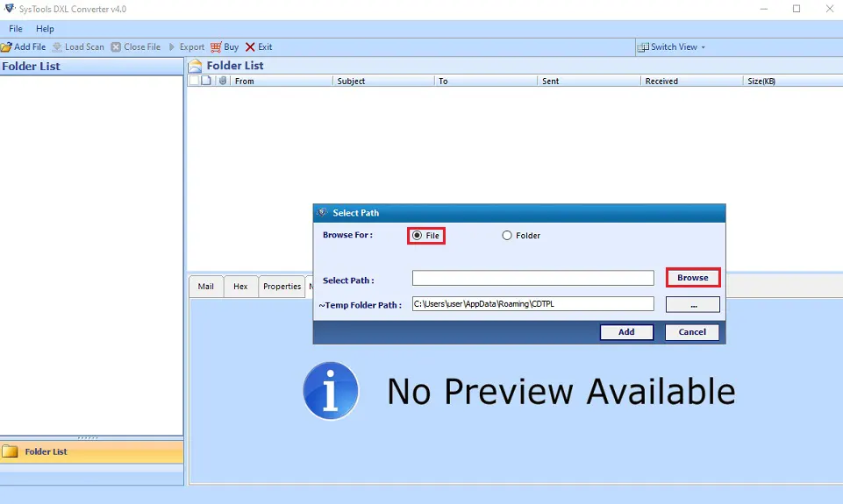Sort by the Received column header
Image resolution: width=843 pixels, height=504 pixels.
point(691,82)
